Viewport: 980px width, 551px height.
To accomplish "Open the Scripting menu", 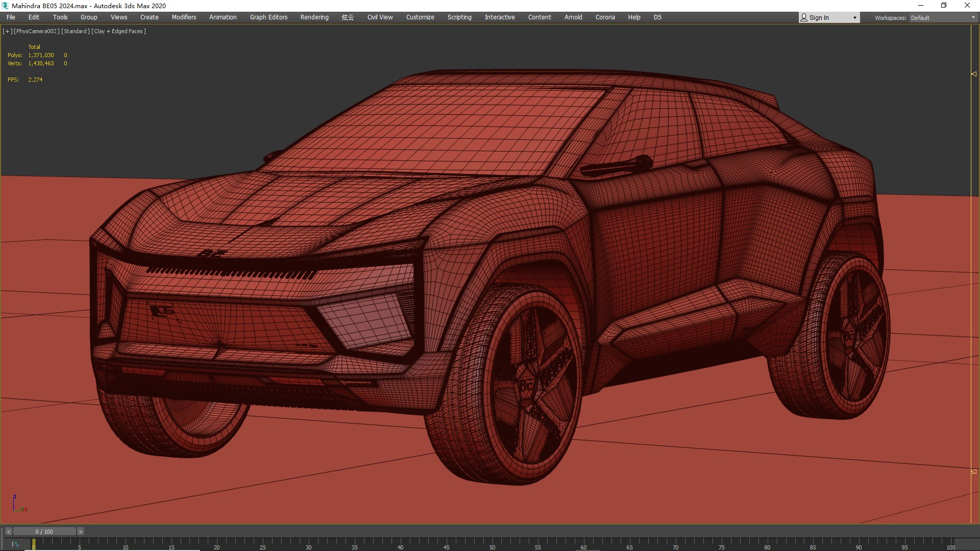I will click(x=459, y=17).
